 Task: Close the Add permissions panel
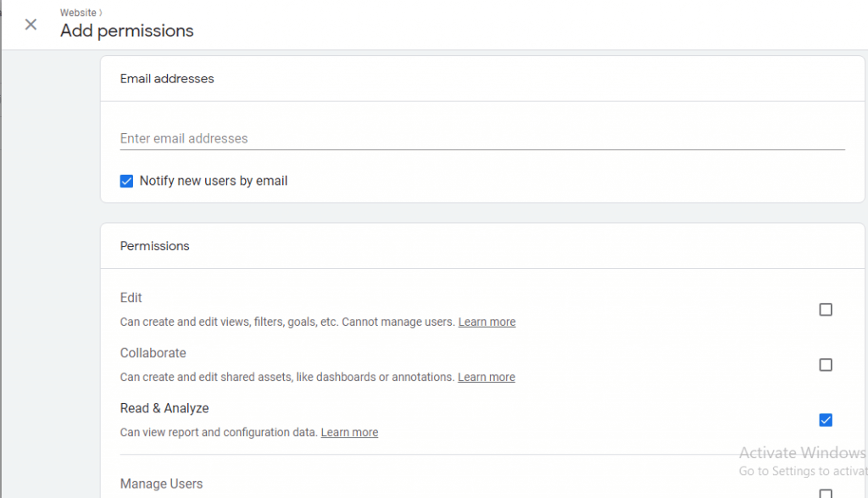31,25
